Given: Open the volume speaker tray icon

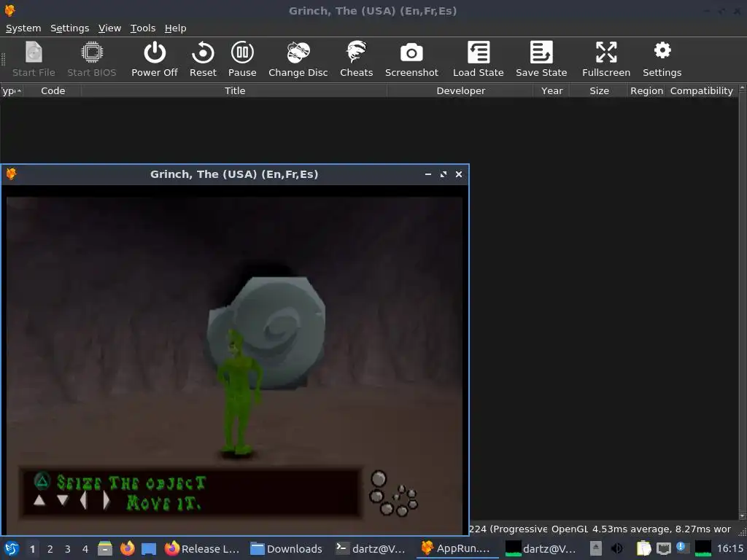Looking at the screenshot, I should pyautogui.click(x=616, y=548).
